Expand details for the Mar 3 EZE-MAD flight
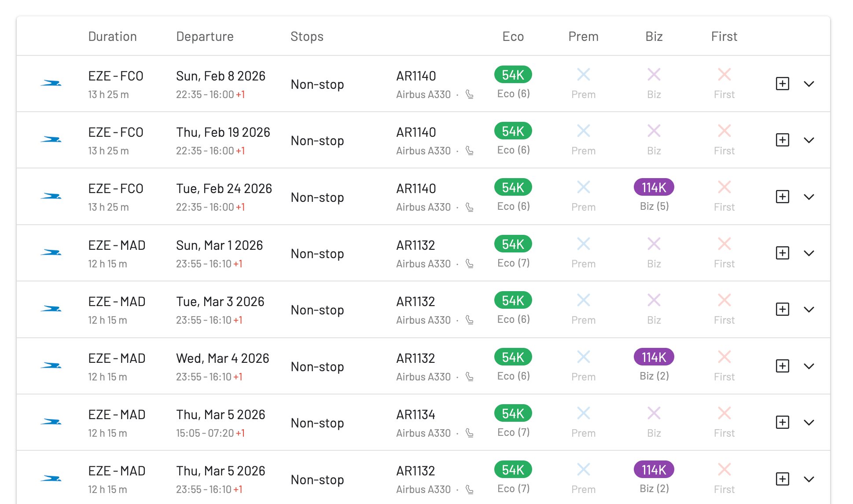This screenshot has width=853, height=504. pyautogui.click(x=809, y=309)
